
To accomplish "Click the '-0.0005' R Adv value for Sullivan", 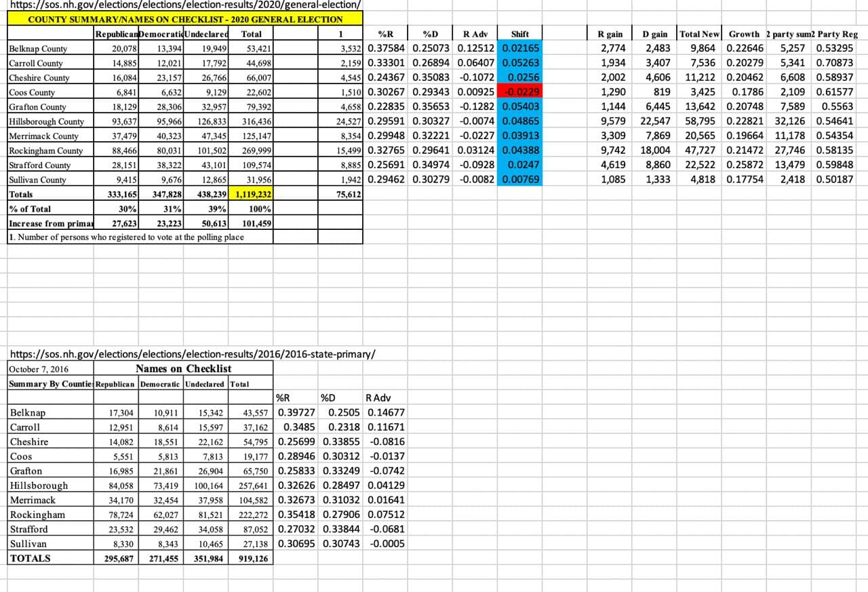I will point(385,544).
